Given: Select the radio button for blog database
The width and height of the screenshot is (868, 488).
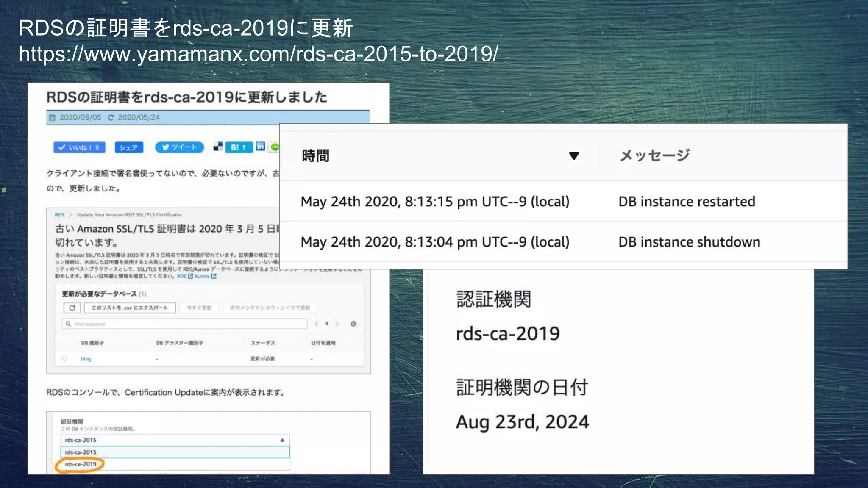Looking at the screenshot, I should 64,358.
